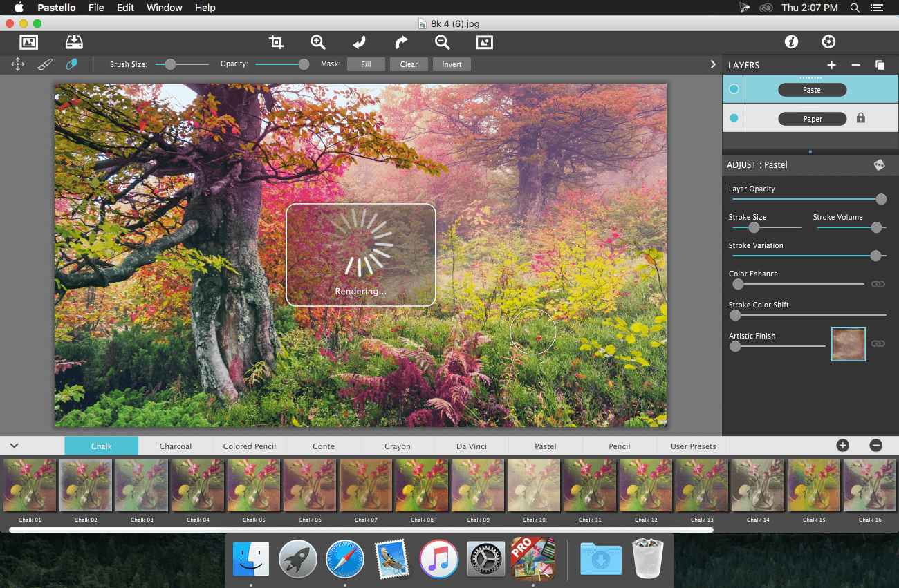Select the eraser mask tool

tap(71, 64)
